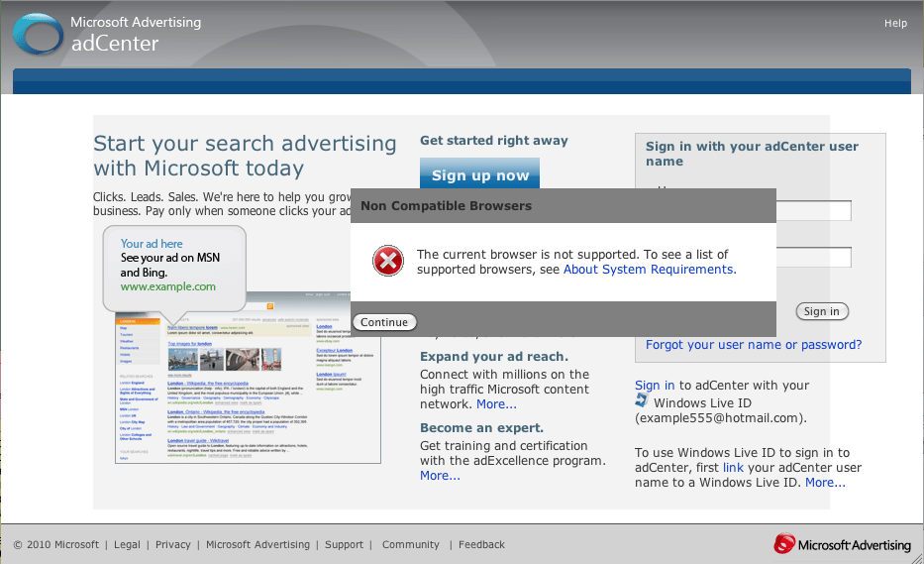The image size is (924, 564).
Task: Open the Help link in header
Action: click(x=895, y=23)
